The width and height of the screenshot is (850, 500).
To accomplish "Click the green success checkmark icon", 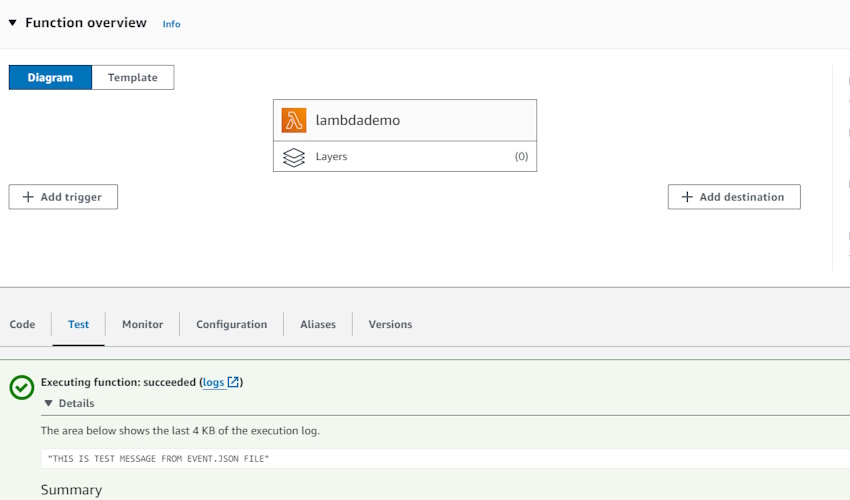I will pyautogui.click(x=22, y=388).
